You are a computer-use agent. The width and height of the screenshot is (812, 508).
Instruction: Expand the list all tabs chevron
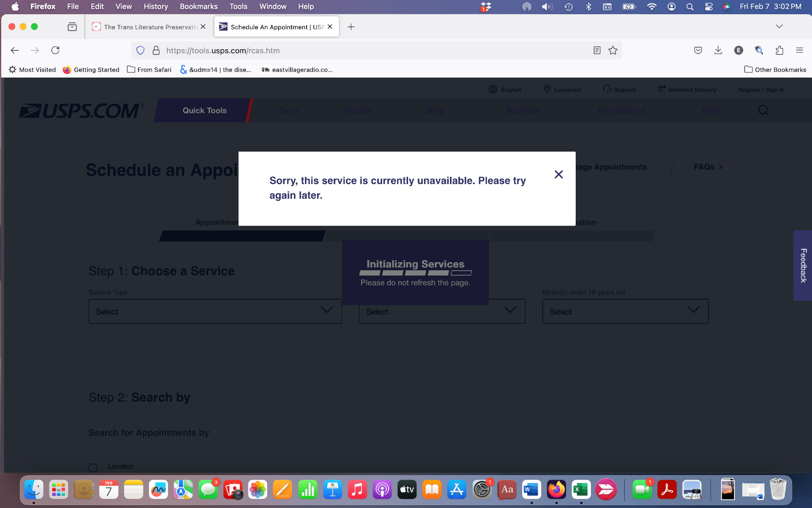779,27
